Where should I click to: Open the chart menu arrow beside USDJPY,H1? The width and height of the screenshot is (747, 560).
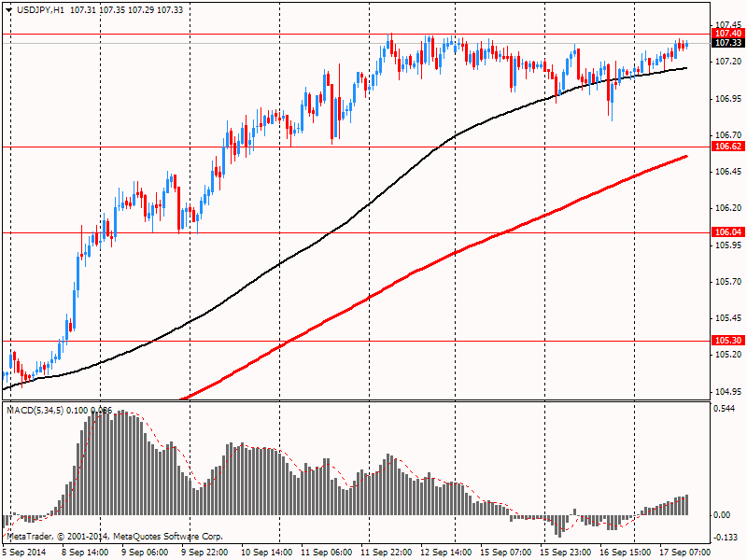coord(8,10)
